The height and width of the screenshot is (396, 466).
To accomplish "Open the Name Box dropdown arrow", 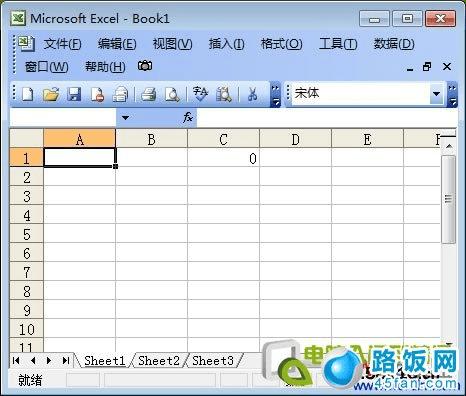I will 125,118.
